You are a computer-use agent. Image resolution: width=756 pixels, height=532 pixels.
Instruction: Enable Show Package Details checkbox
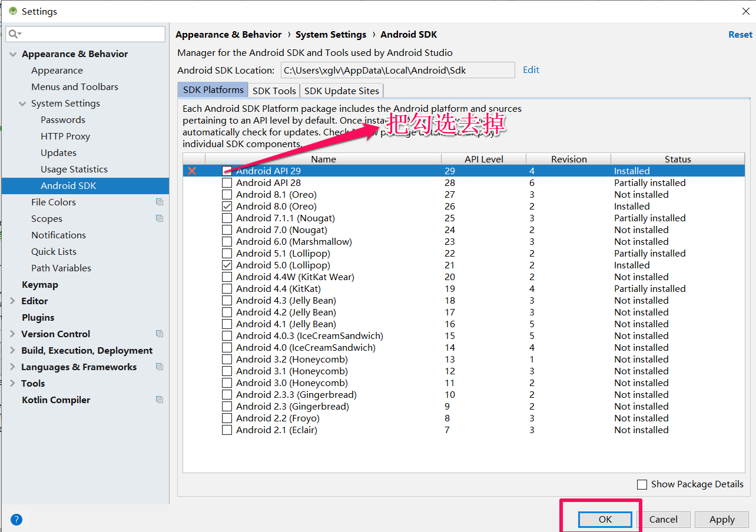click(x=642, y=484)
